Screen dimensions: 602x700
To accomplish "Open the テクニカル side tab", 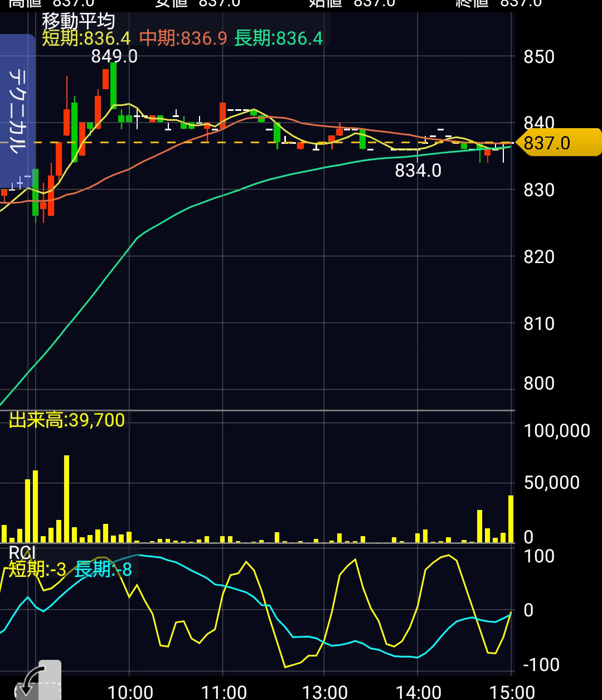I will click(x=17, y=111).
